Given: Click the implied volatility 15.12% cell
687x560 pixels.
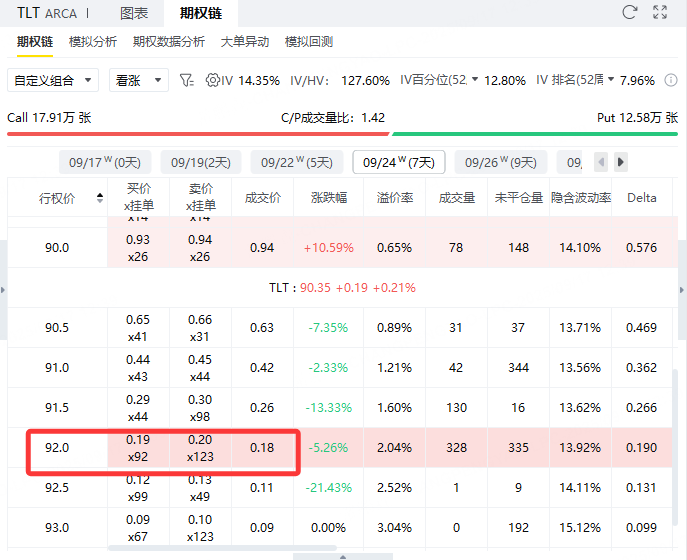Looking at the screenshot, I should [581, 528].
